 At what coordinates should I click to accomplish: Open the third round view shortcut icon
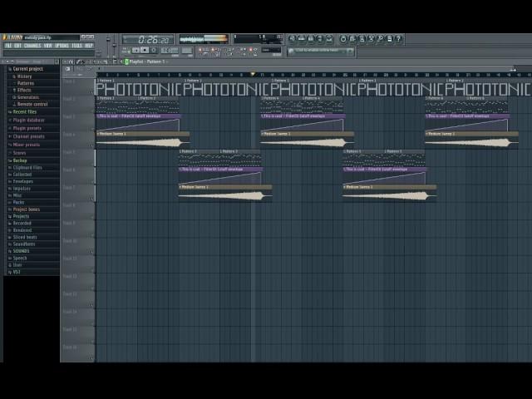click(310, 39)
